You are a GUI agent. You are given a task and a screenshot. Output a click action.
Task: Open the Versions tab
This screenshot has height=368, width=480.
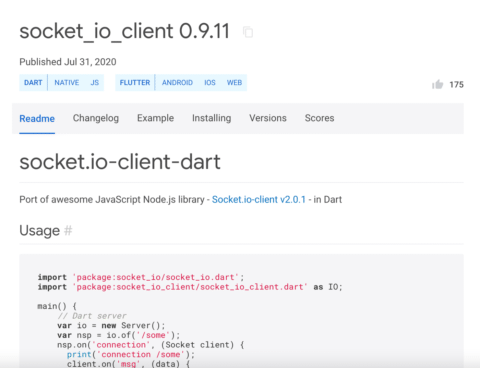tap(268, 118)
